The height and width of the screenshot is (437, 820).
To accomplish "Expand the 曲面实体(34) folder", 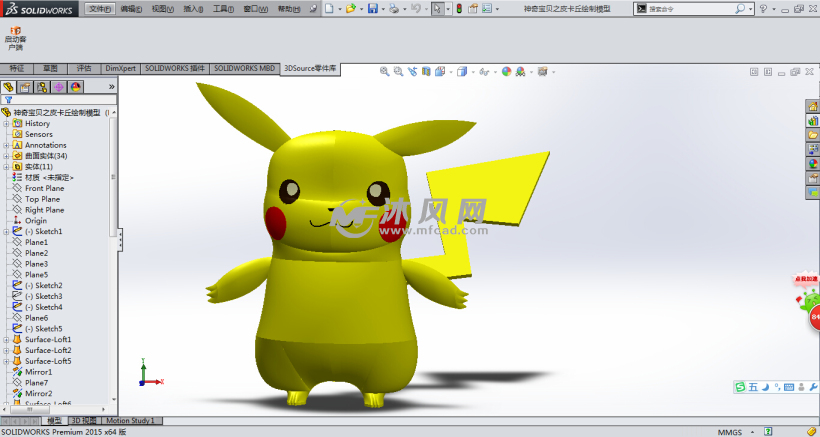I will (x=6, y=156).
